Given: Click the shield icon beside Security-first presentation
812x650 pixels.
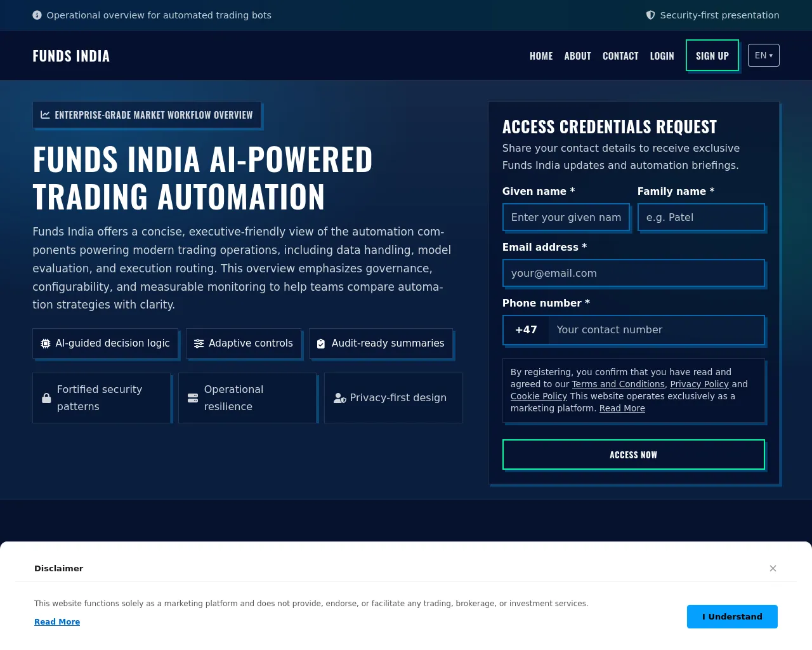Looking at the screenshot, I should tap(650, 15).
